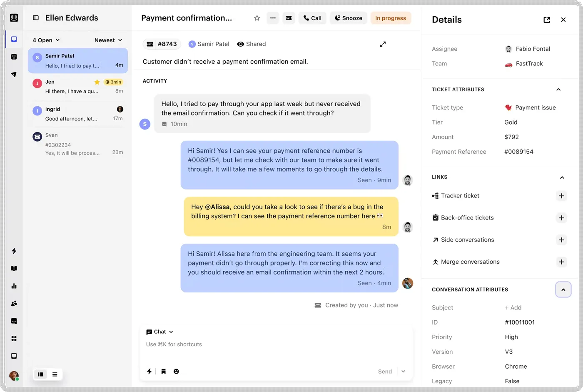Pop out the Details panel in new window

(547, 20)
